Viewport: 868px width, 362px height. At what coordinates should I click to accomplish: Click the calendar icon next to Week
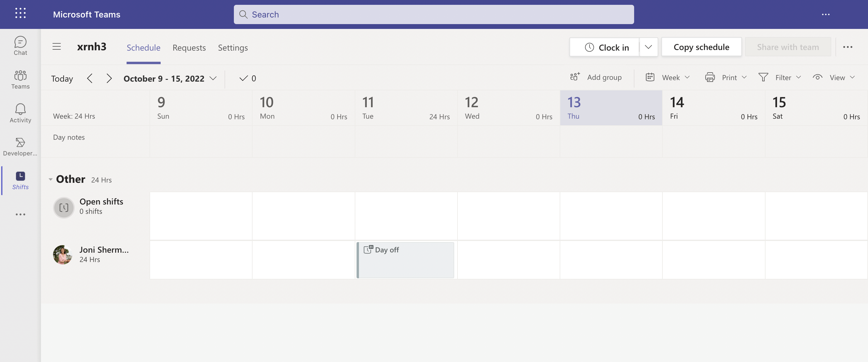(x=650, y=77)
